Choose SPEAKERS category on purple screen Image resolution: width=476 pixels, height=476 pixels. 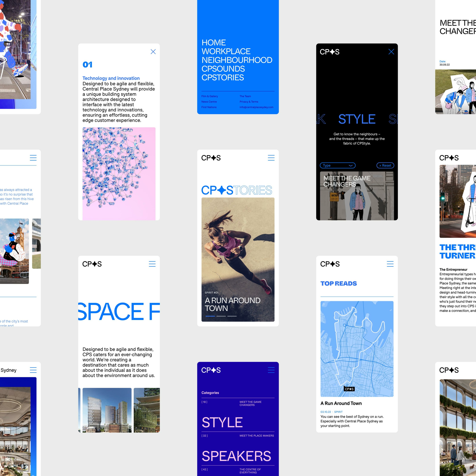[236, 456]
